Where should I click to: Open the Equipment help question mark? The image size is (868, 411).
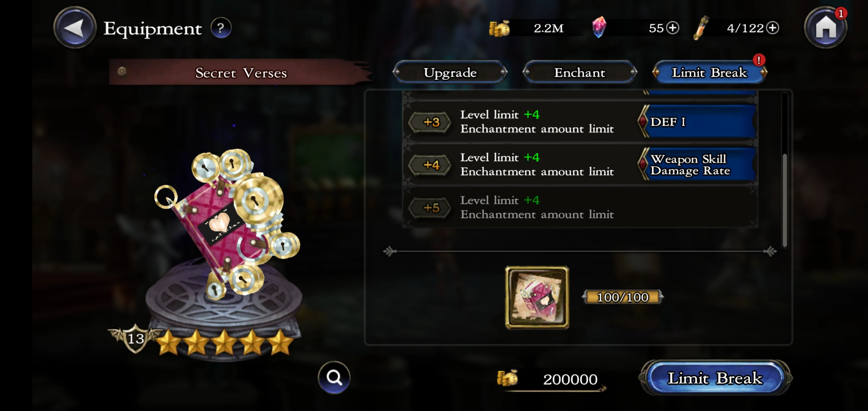click(x=221, y=28)
